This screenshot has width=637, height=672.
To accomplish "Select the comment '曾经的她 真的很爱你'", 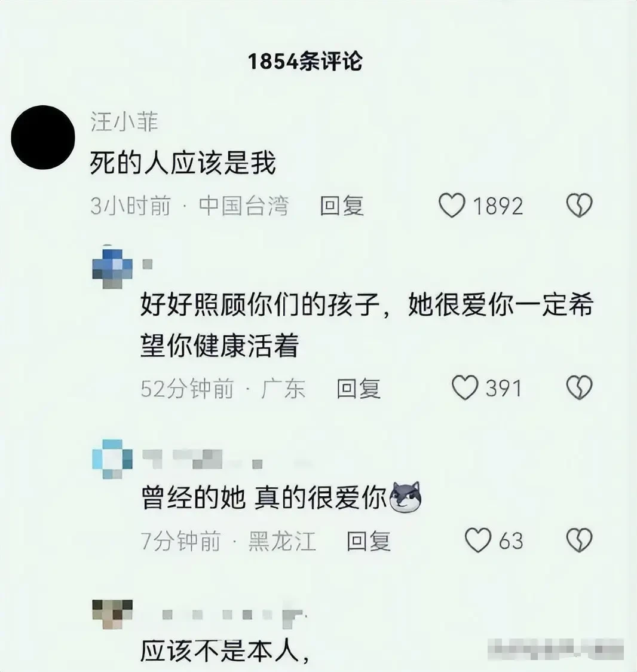I will click(x=264, y=497).
